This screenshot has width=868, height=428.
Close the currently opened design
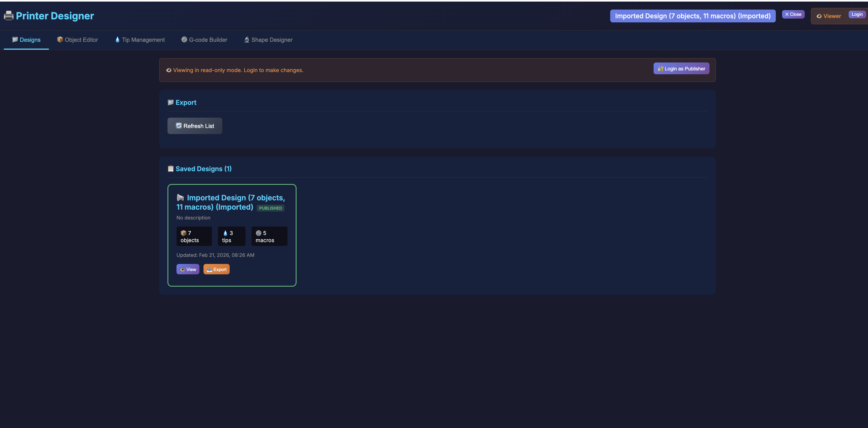[793, 14]
